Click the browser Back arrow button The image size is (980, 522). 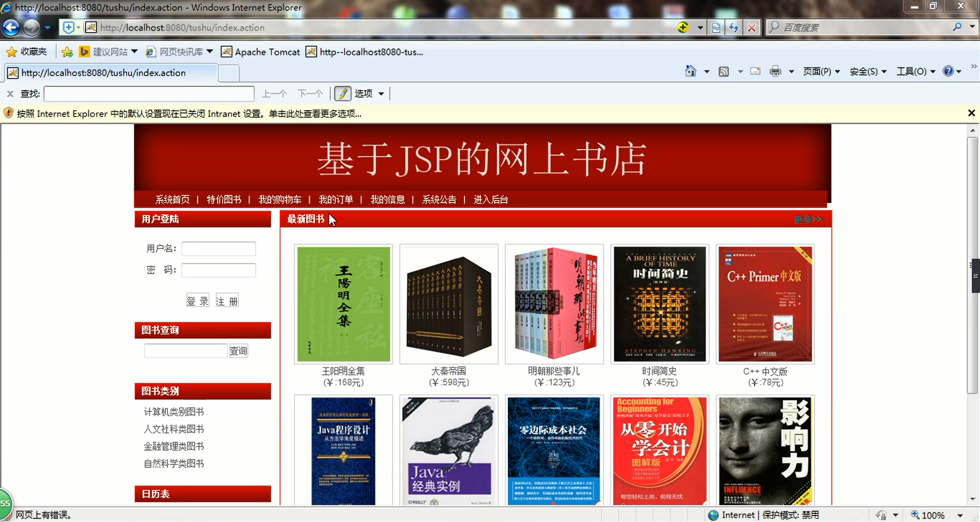(11, 28)
